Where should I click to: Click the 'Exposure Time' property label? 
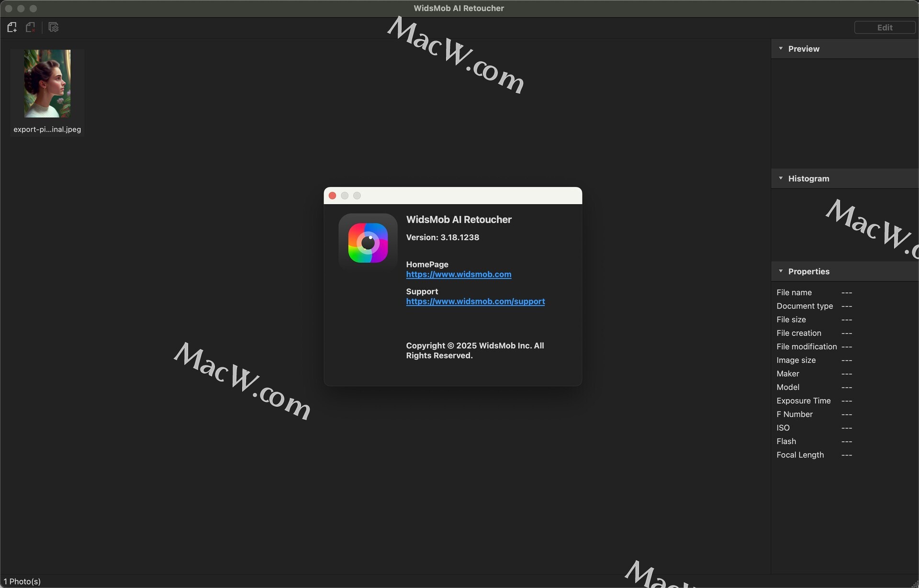(804, 401)
